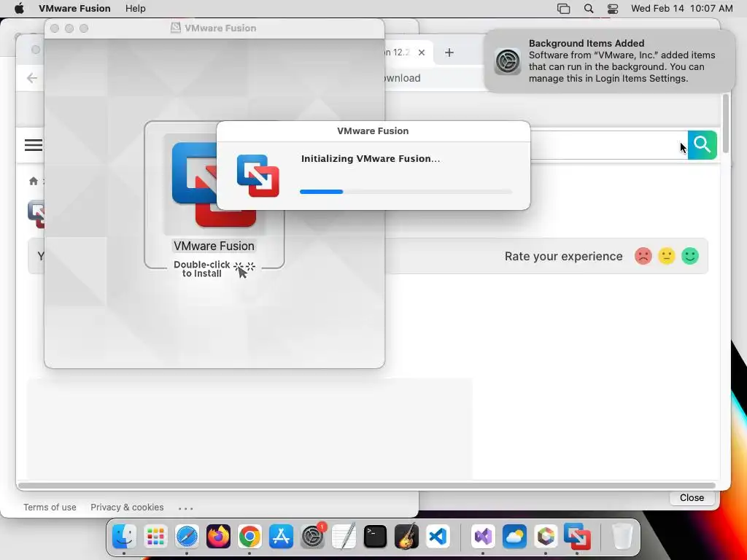Open the cloud app icon in the Dock
This screenshot has width=747, height=560.
coord(514,537)
